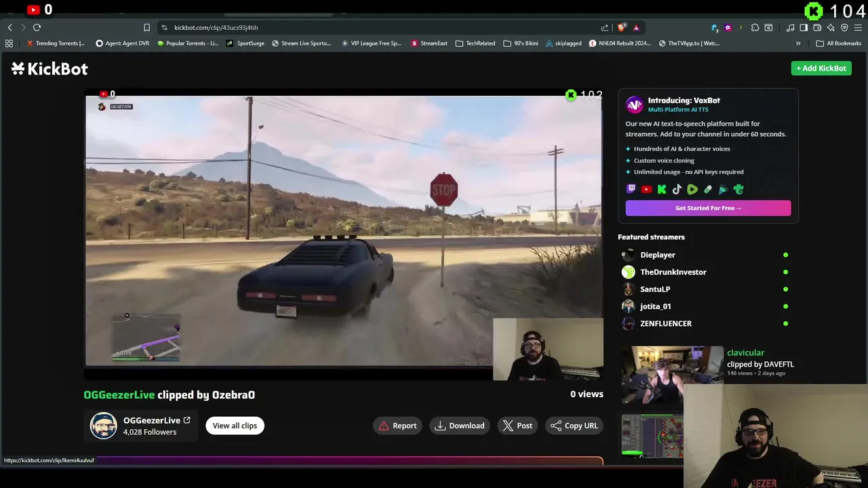Reload the current page

click(37, 28)
